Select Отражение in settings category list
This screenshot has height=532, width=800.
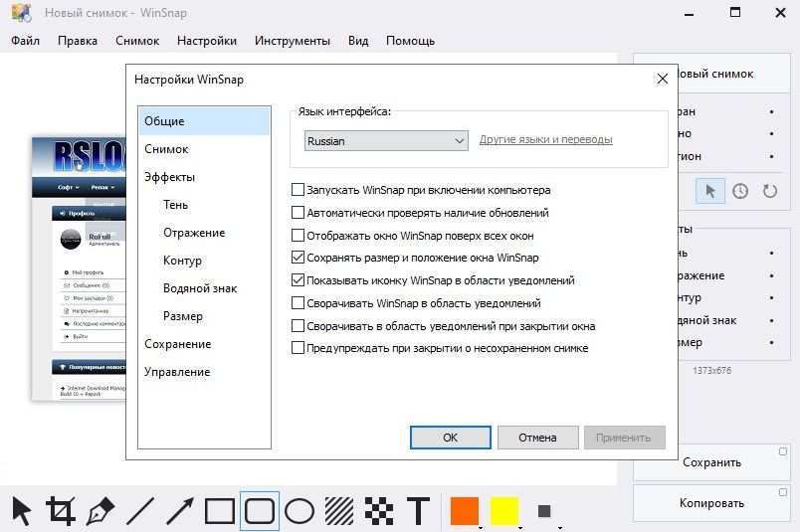204,233
